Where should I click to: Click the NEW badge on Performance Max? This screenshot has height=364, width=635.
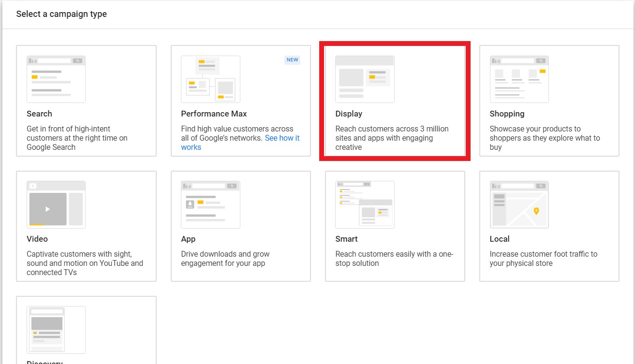click(x=292, y=59)
